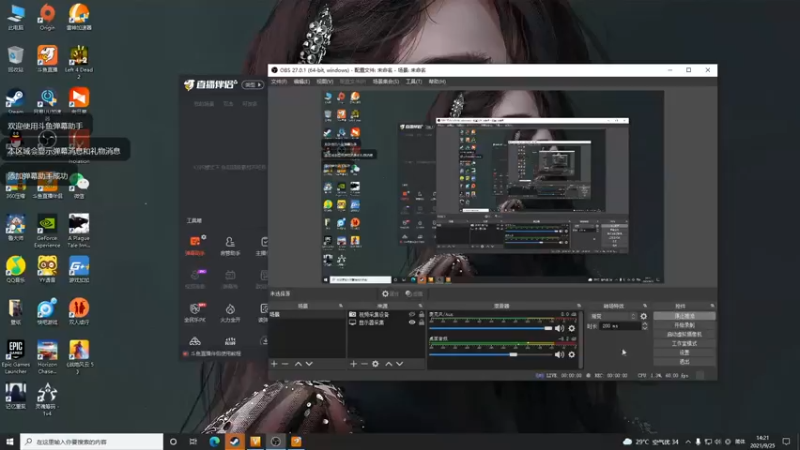Remove the selected scene with the minus icon
Viewport: 800px width, 450px height.
pos(285,364)
